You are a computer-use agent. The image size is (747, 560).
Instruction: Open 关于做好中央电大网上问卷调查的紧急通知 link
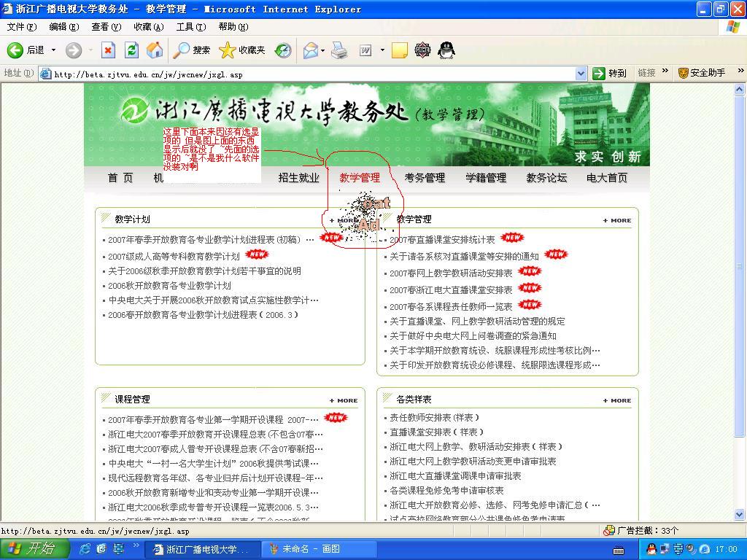click(473, 335)
